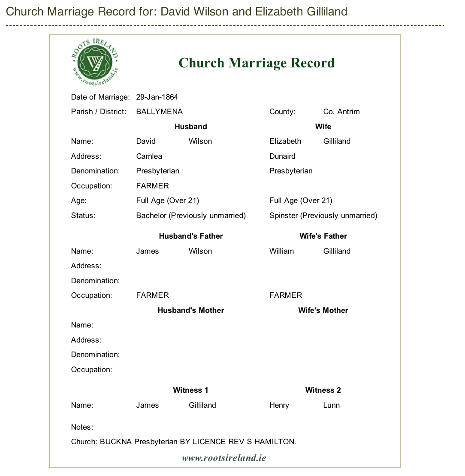Click the Wife's Mother heading
The image size is (465, 476).
[323, 310]
